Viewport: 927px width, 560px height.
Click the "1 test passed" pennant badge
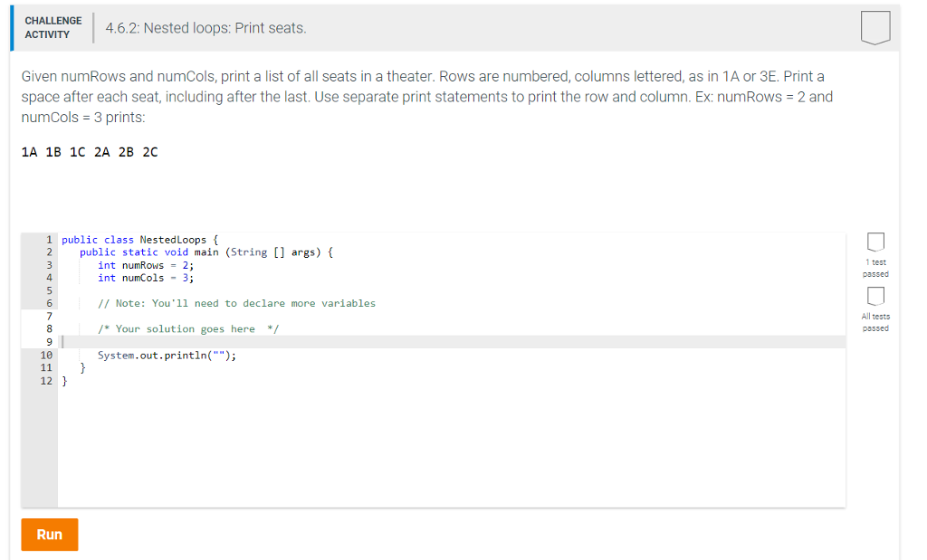(874, 242)
